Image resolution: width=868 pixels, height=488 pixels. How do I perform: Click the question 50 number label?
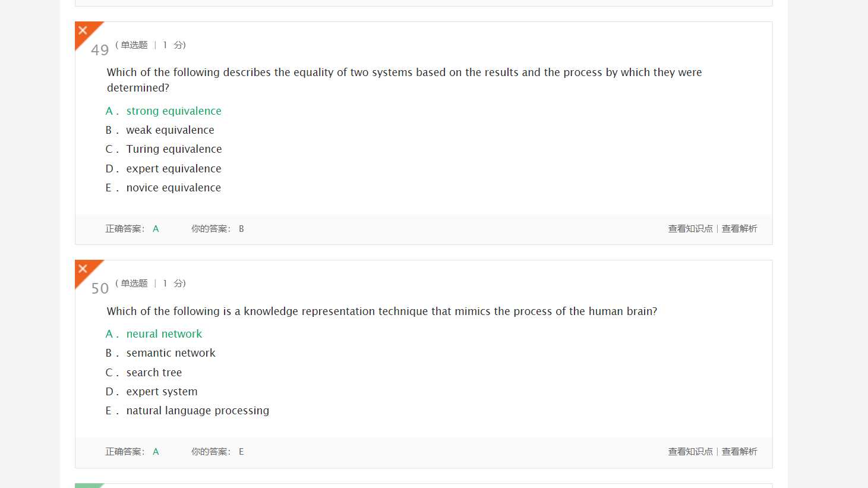pyautogui.click(x=100, y=288)
